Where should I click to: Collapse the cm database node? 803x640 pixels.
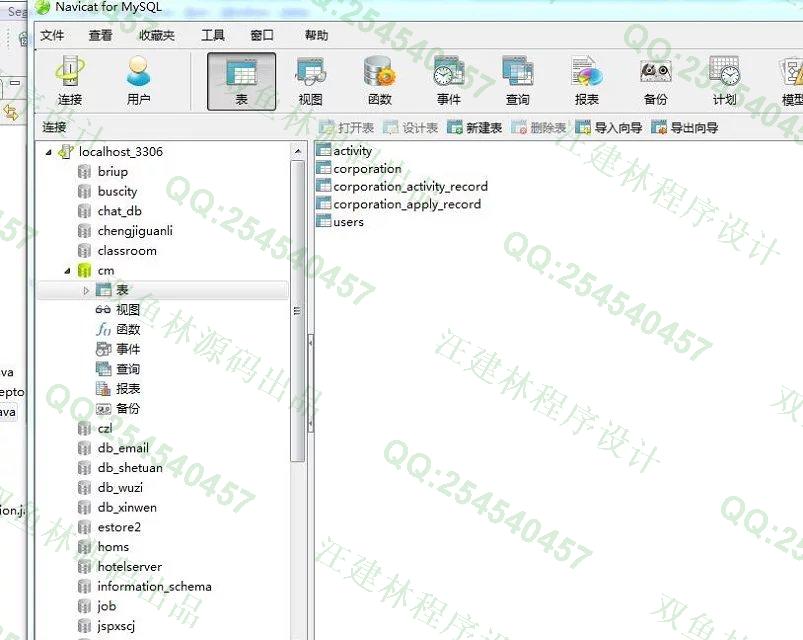pos(67,271)
